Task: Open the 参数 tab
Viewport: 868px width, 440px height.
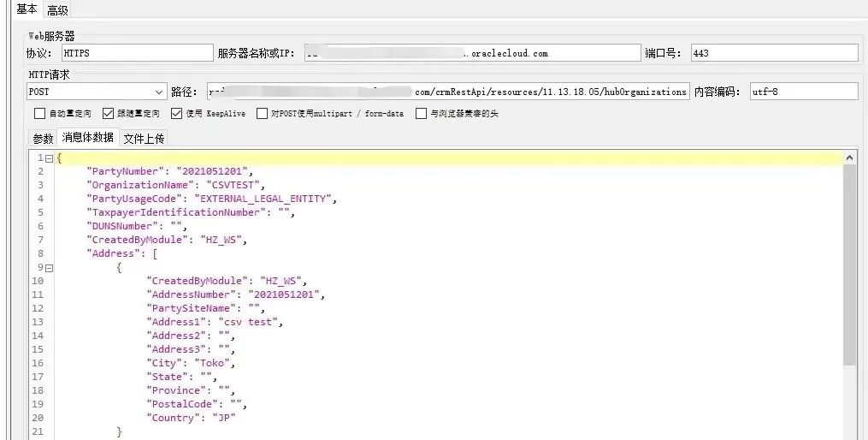Action: pyautogui.click(x=43, y=139)
